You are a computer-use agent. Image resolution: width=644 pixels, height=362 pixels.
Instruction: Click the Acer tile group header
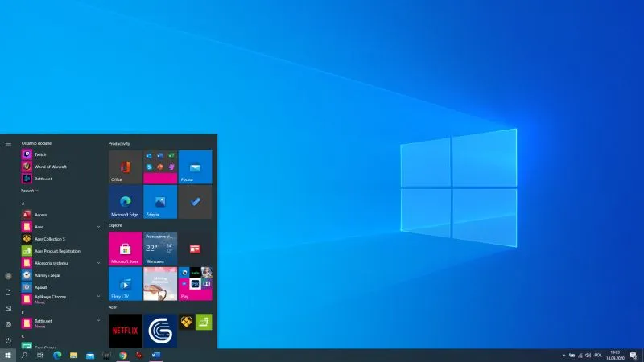[113, 307]
